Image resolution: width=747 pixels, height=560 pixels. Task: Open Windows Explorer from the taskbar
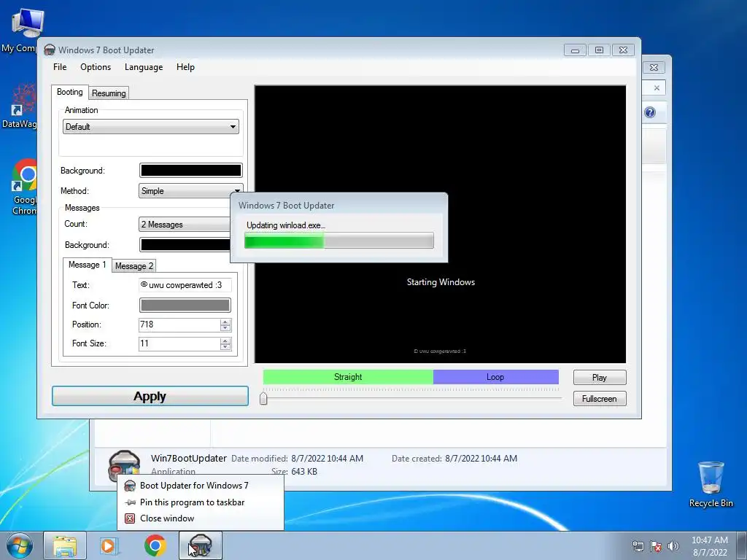(65, 545)
